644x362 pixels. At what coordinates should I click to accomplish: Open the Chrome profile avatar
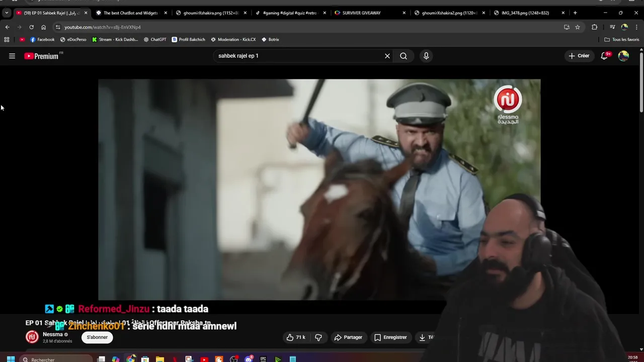pos(624,27)
